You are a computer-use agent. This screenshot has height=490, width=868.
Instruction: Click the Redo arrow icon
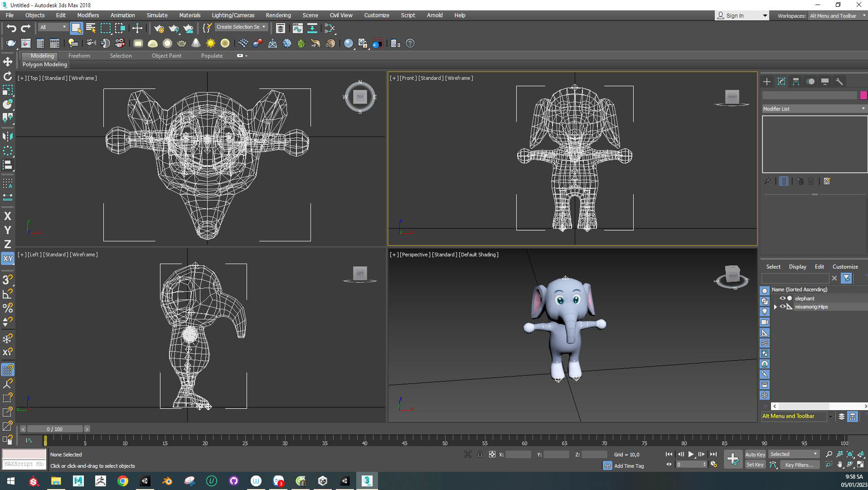click(26, 28)
